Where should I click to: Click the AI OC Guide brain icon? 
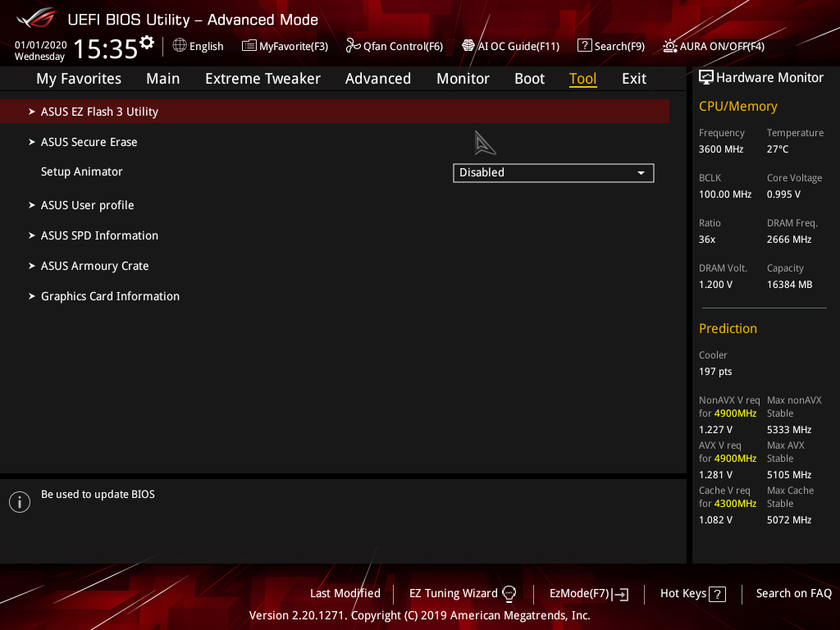point(468,46)
